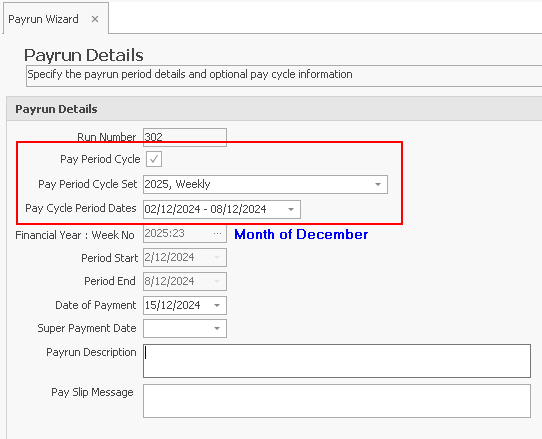Expand the Pay Period Cycle Set dropdown
This screenshot has height=439, width=542.
[x=378, y=184]
